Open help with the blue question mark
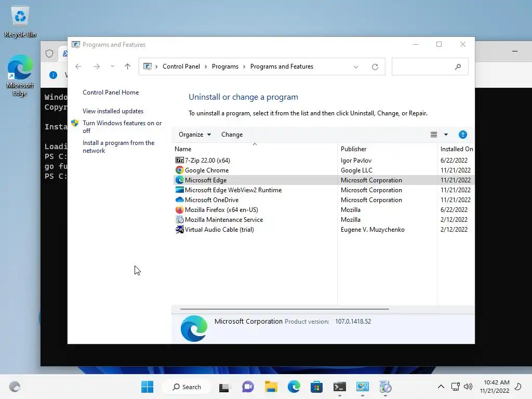532x399 pixels. point(462,135)
